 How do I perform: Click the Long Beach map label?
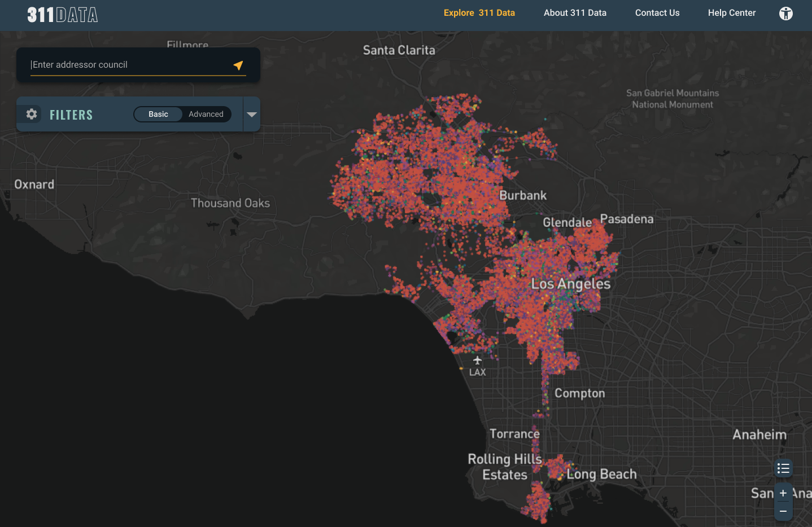point(601,475)
